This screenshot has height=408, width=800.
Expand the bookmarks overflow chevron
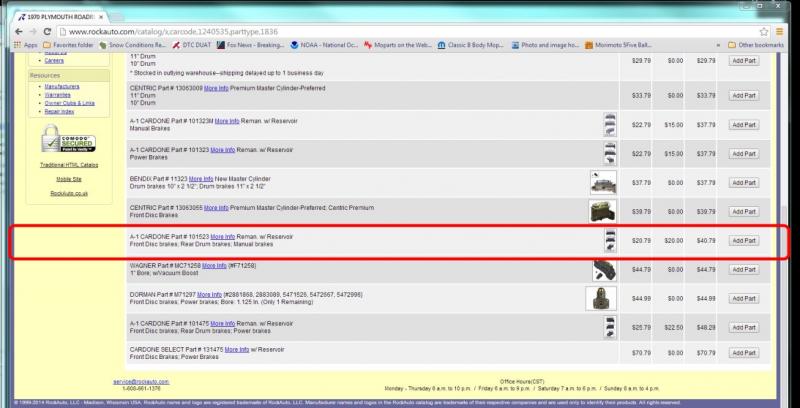(x=718, y=45)
